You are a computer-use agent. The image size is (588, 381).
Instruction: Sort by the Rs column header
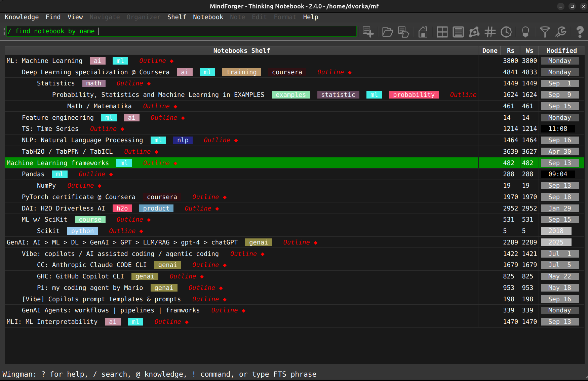coord(510,50)
